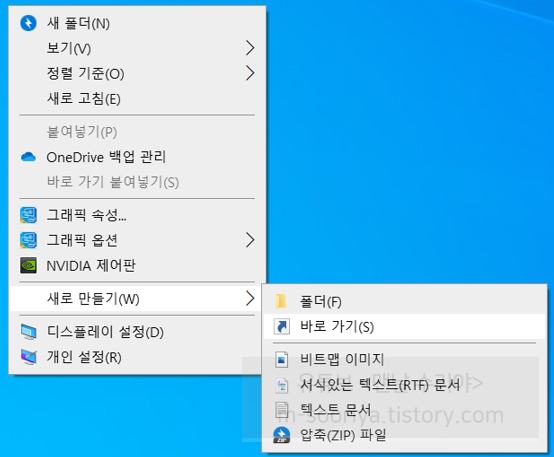The width and height of the screenshot is (554, 457).
Task: Click the text document icon
Action: coord(282,410)
